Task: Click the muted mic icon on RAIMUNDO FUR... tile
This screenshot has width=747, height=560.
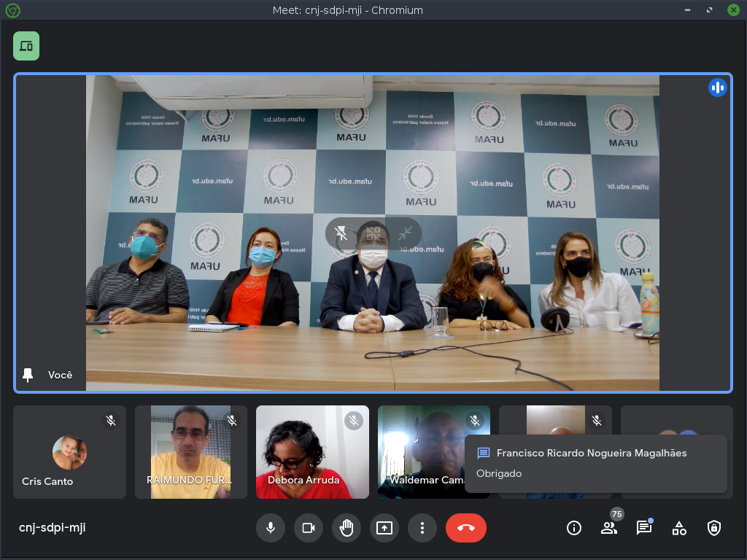Action: coord(232,421)
